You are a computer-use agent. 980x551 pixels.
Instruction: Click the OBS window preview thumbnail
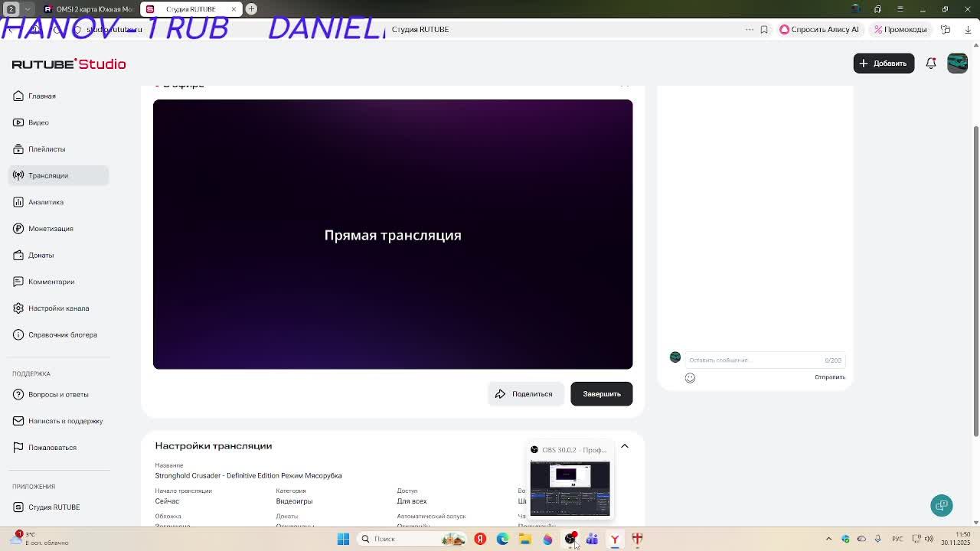[x=570, y=489]
